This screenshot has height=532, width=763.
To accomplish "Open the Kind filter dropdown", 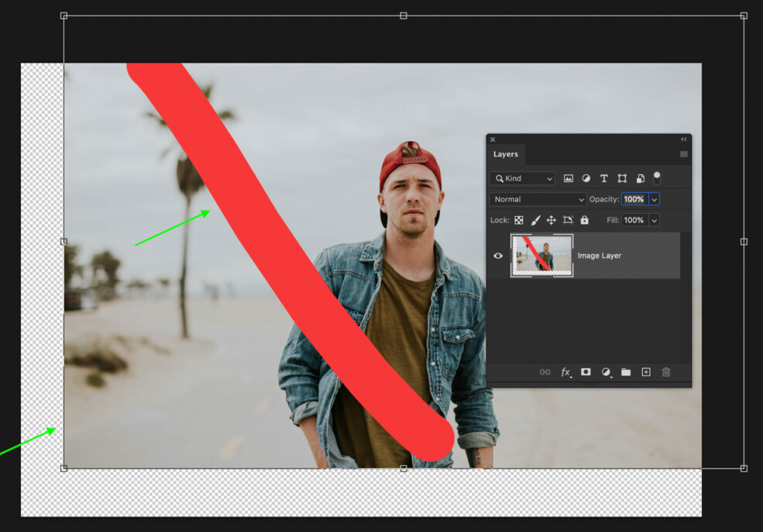I will (522, 178).
